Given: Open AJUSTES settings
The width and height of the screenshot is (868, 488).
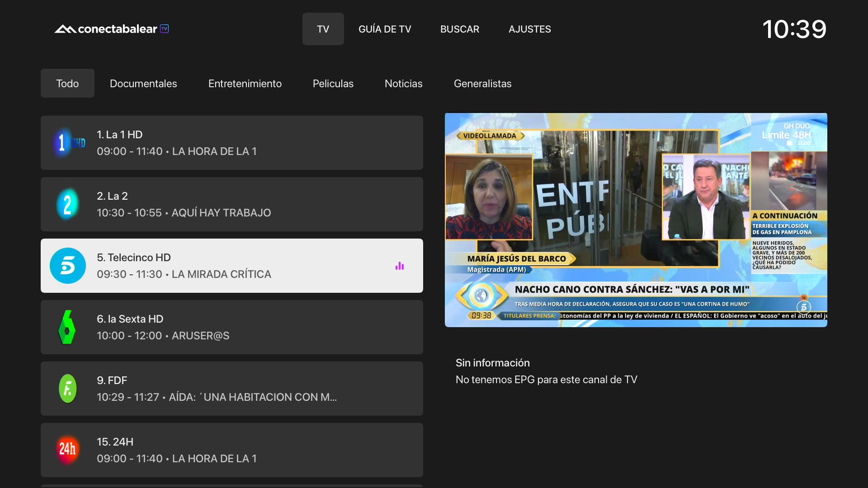Looking at the screenshot, I should tap(530, 29).
